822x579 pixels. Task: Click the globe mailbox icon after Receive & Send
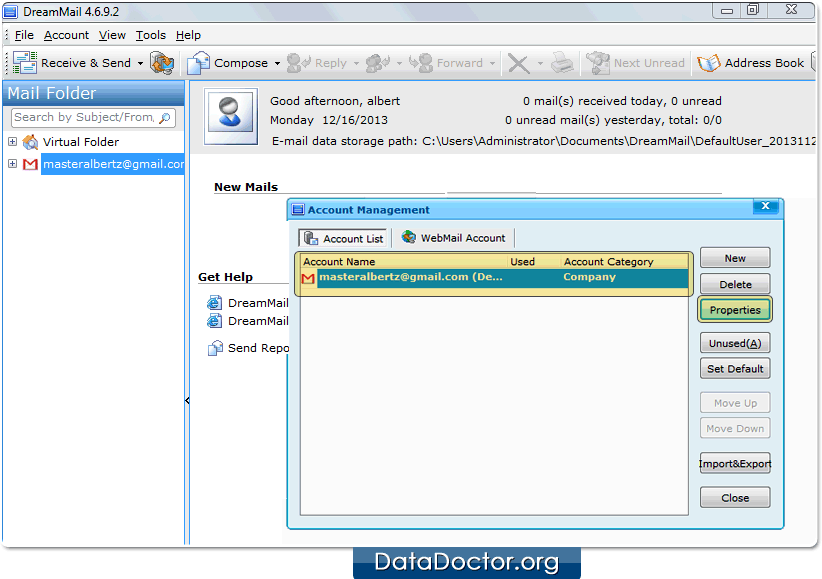(x=162, y=63)
